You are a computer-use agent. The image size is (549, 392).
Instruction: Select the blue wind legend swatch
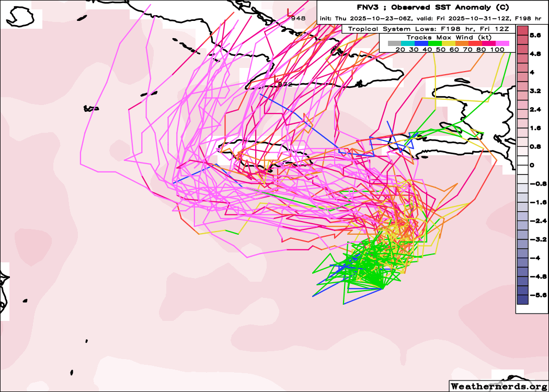pos(421,43)
